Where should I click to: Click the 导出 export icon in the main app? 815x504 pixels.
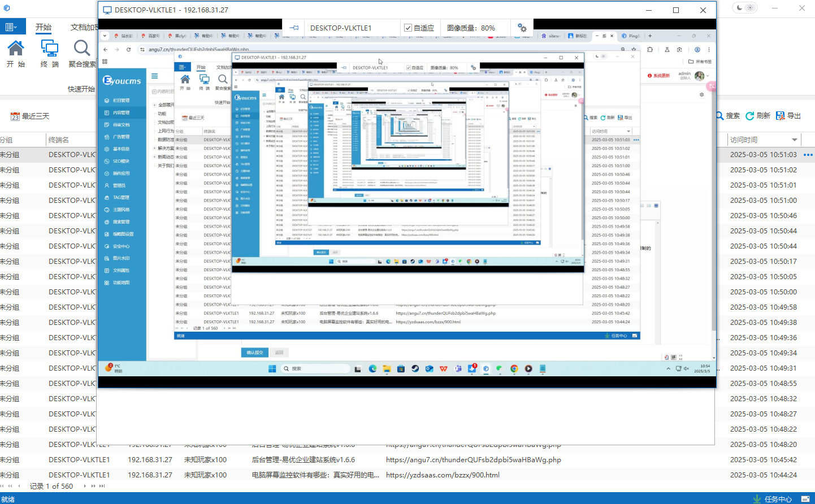click(x=781, y=116)
